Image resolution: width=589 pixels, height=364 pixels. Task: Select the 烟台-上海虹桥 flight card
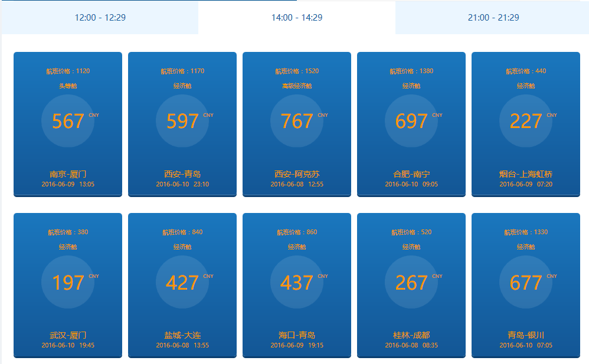[x=526, y=124]
